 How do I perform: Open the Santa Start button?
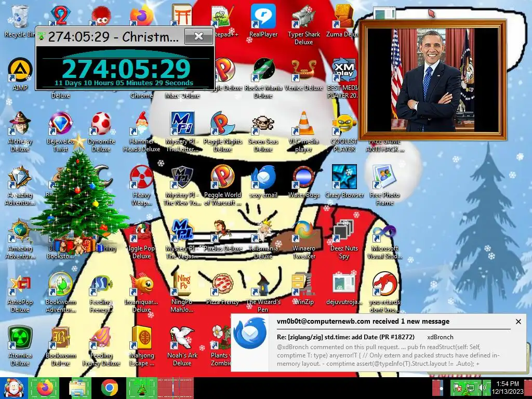coord(13,388)
